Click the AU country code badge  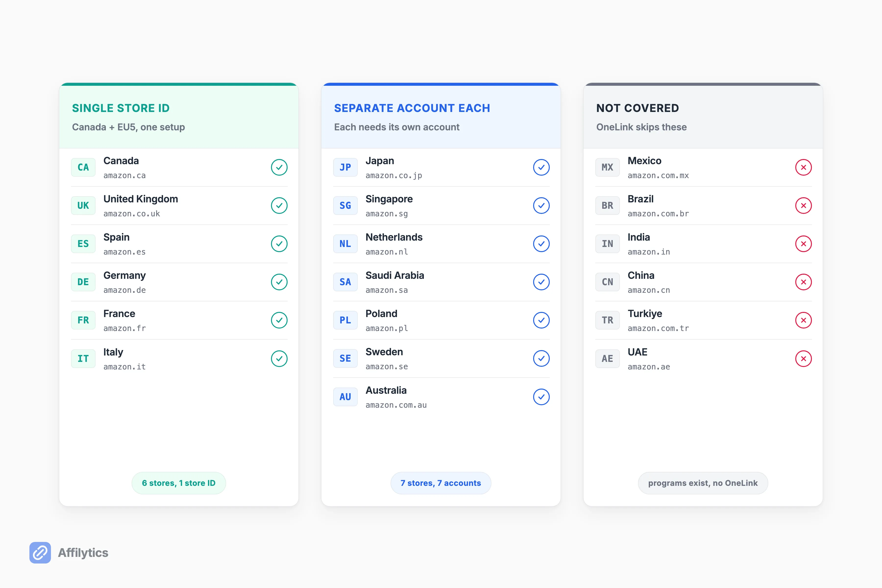click(345, 397)
